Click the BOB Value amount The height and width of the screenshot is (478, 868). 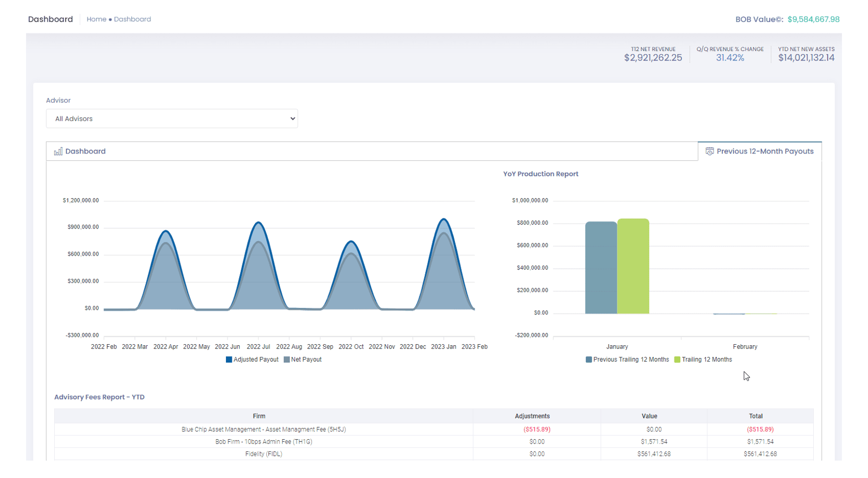click(x=813, y=19)
